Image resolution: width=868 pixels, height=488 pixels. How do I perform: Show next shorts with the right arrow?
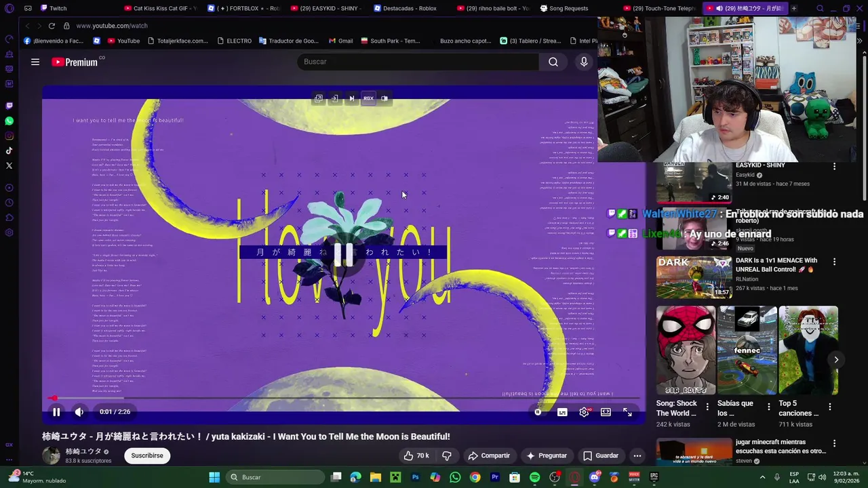click(x=836, y=360)
